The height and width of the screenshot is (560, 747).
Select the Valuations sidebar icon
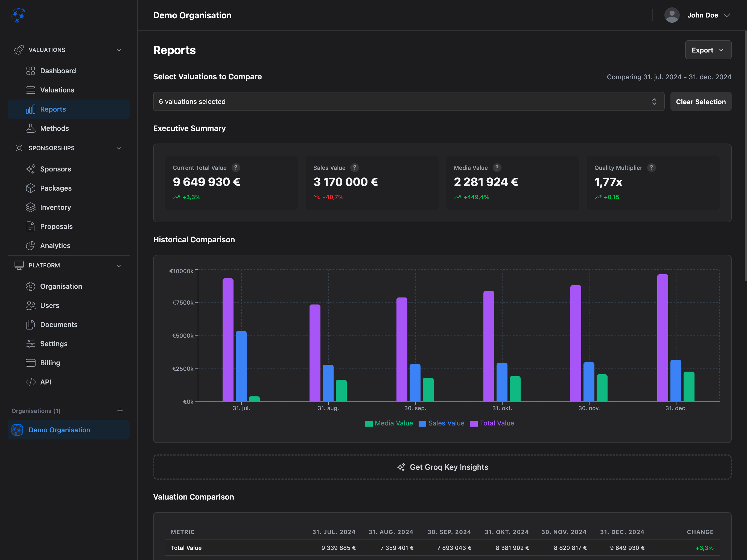tap(31, 90)
